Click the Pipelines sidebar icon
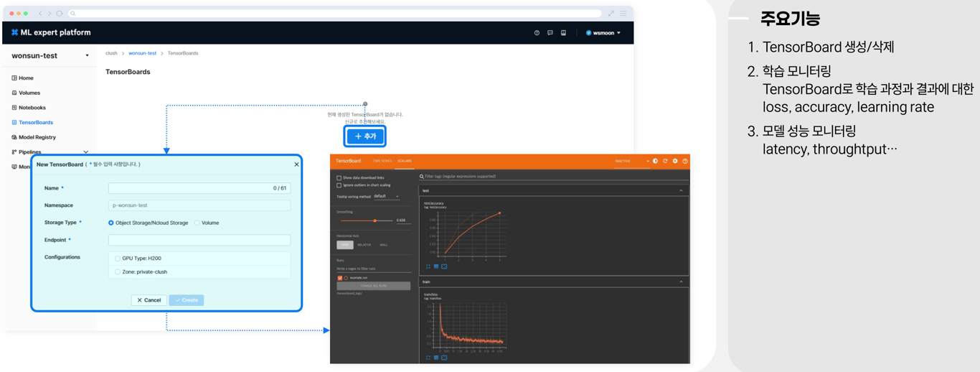 tap(14, 152)
